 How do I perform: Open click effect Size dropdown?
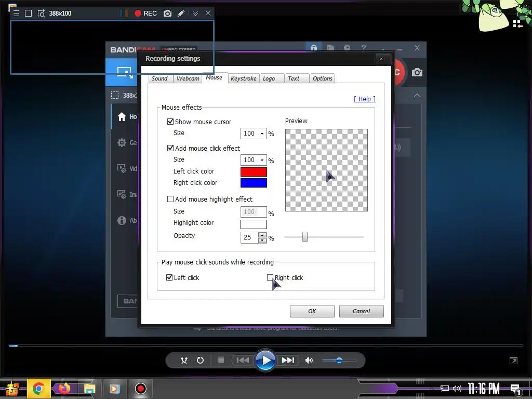[x=254, y=160]
